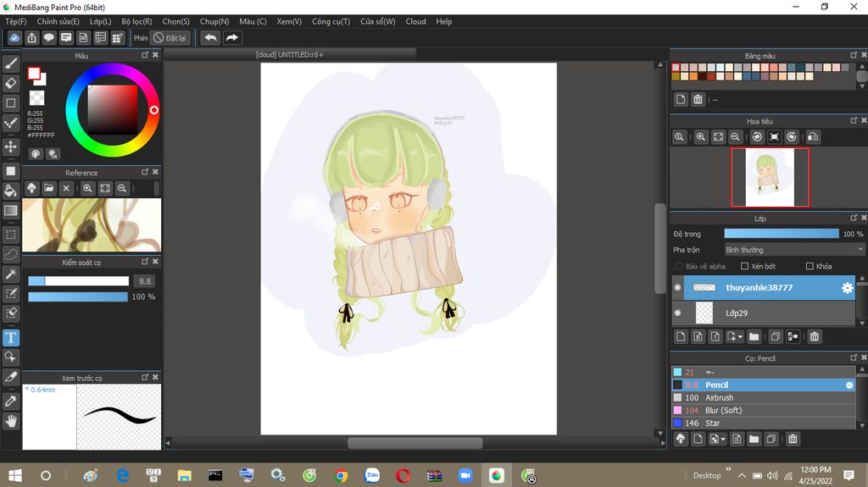Create a new layer in Layer panel
Image resolution: width=868 pixels, height=487 pixels.
[681, 336]
